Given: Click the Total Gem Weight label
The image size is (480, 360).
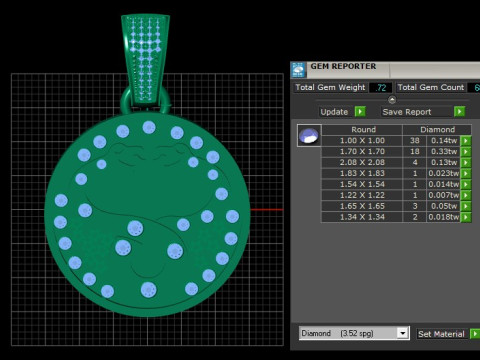Looking at the screenshot, I should click(x=330, y=87).
